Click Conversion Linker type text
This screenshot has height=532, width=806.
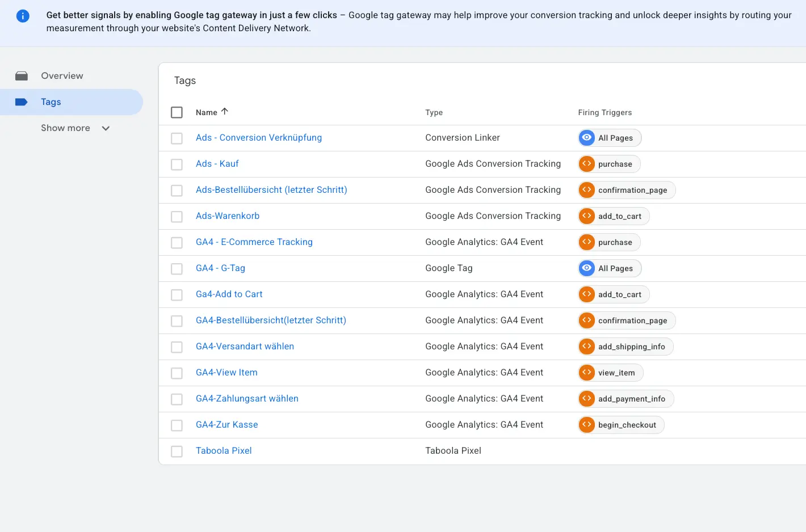(463, 138)
